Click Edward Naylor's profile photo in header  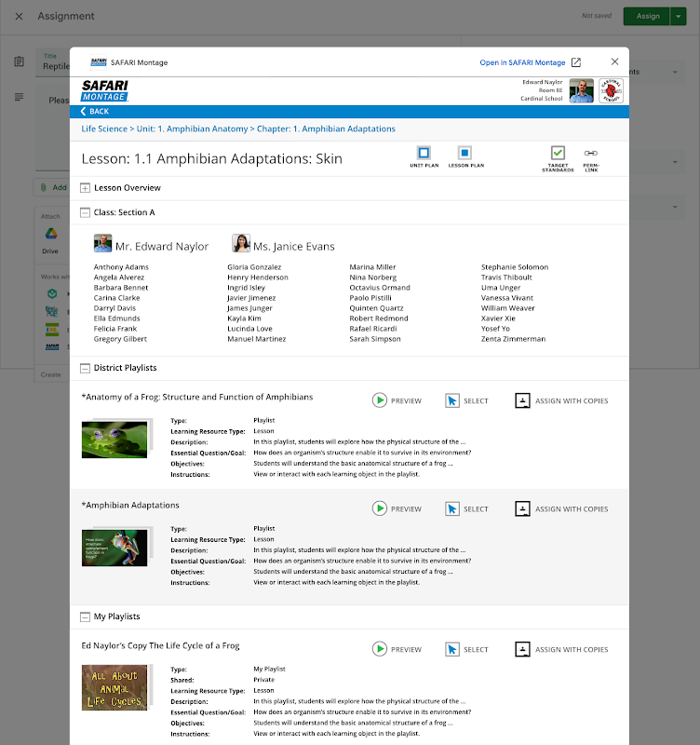(581, 90)
